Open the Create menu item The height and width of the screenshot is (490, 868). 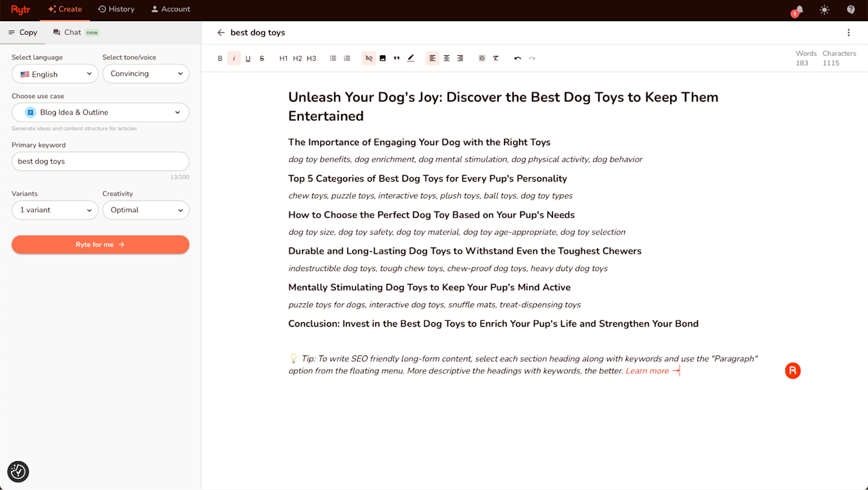[x=65, y=9]
